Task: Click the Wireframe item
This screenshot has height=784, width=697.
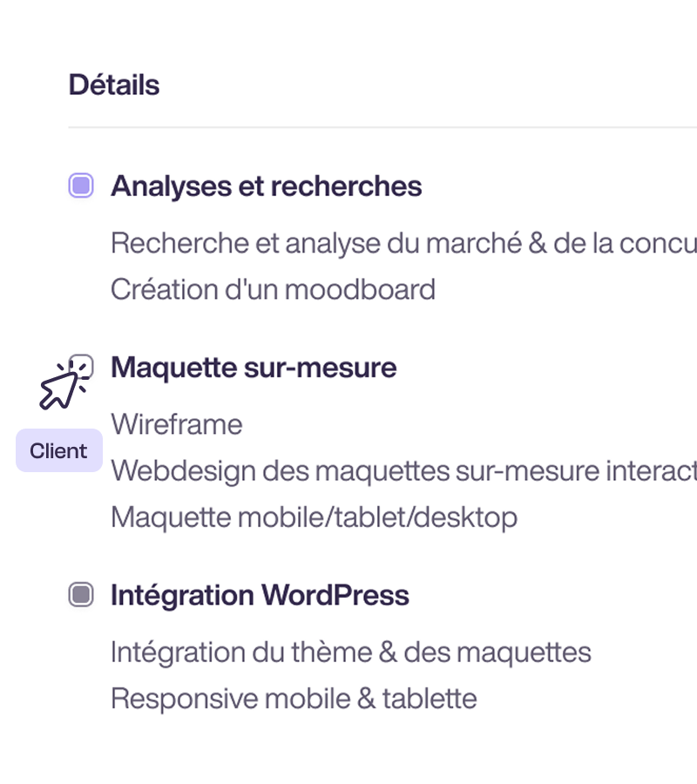Action: click(177, 424)
